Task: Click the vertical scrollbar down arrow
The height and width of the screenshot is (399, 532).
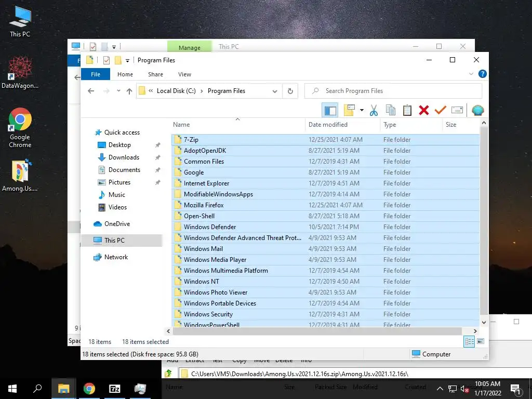Action: (x=484, y=322)
